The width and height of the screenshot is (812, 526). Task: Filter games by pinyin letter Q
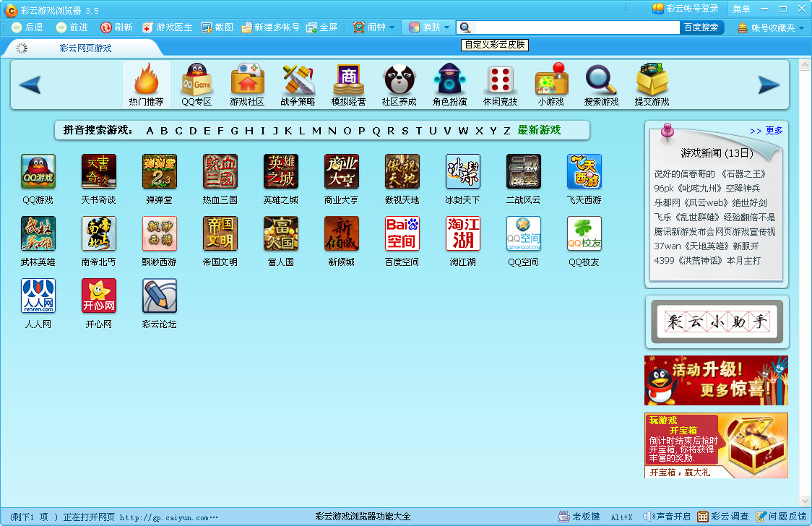pos(376,131)
